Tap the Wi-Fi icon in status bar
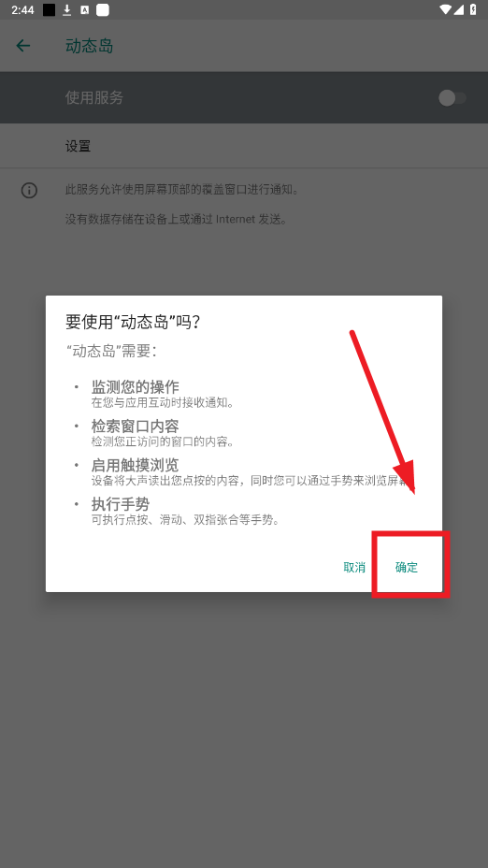Screen dimensions: 488x868 445,9
